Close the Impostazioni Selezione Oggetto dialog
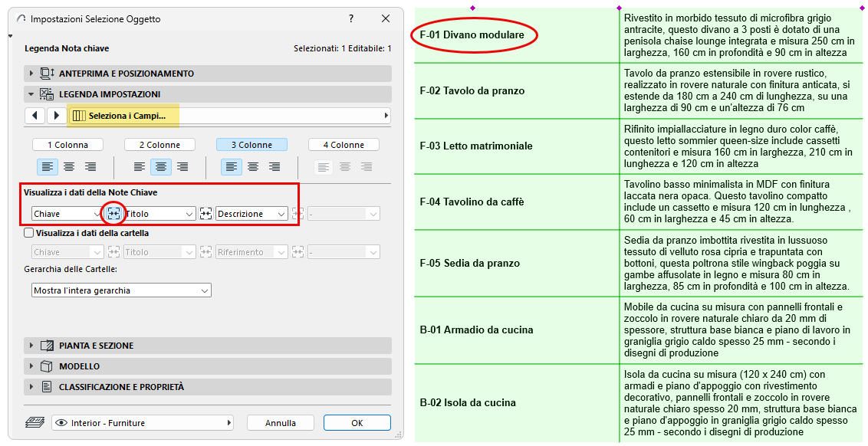 tap(386, 18)
